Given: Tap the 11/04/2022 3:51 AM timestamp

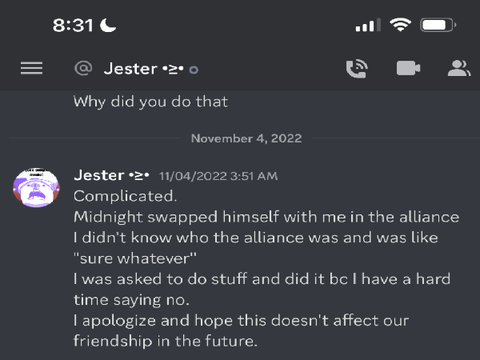Looking at the screenshot, I should click(x=218, y=176).
